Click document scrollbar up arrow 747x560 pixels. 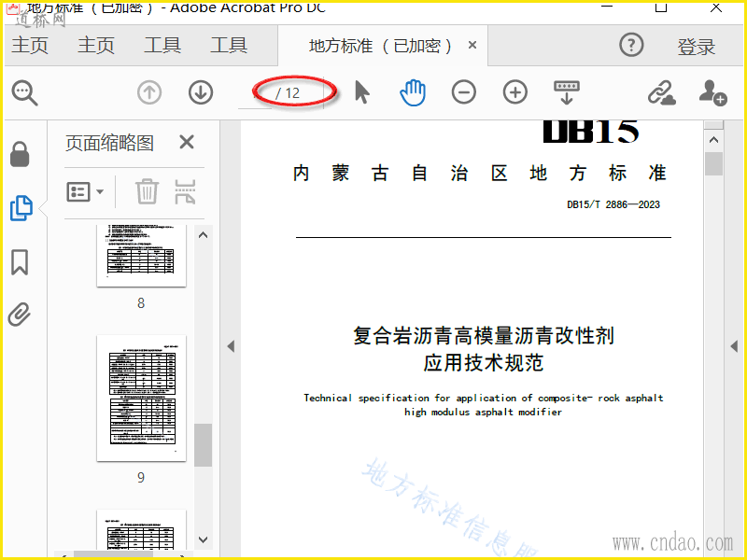click(x=713, y=140)
